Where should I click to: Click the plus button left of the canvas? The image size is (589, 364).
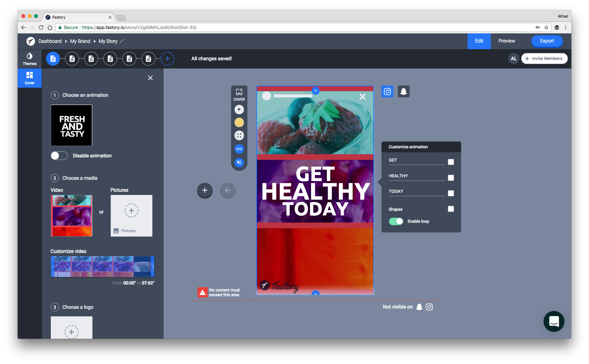click(x=205, y=190)
